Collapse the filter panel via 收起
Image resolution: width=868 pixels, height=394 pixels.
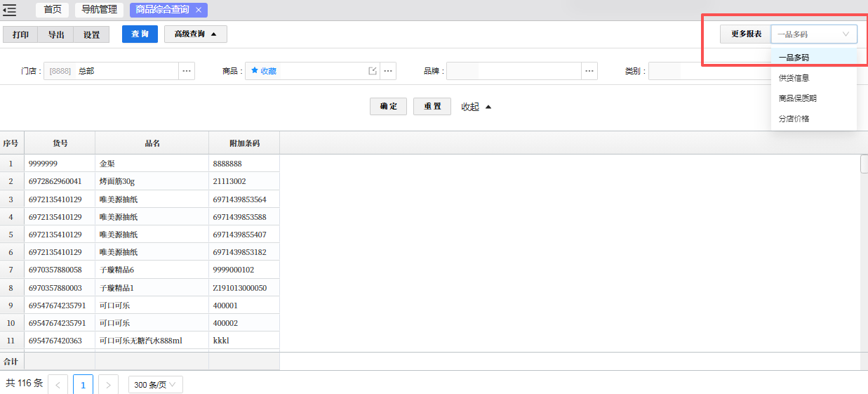tap(476, 107)
